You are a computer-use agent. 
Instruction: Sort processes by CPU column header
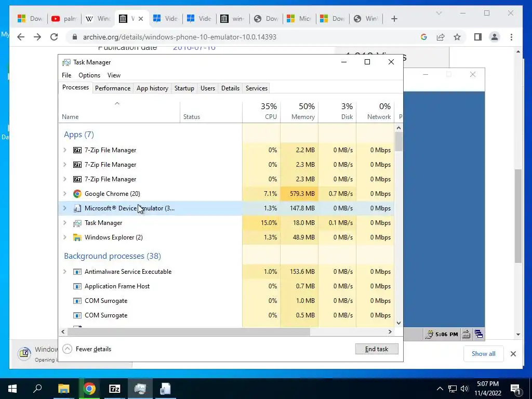point(262,112)
